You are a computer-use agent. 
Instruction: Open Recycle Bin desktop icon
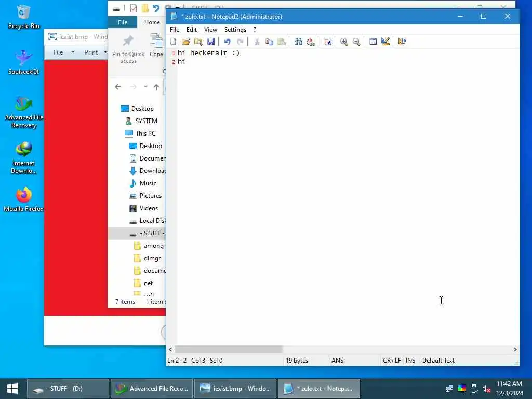tap(23, 17)
